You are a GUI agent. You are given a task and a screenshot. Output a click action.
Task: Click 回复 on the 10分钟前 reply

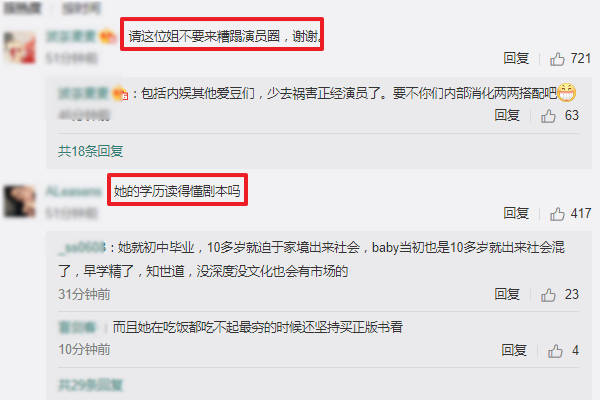tap(514, 350)
